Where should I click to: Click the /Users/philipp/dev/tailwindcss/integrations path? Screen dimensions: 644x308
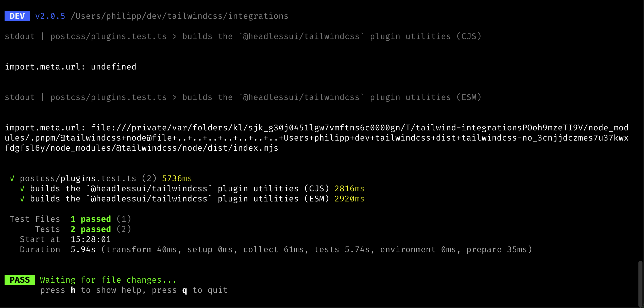pos(180,16)
